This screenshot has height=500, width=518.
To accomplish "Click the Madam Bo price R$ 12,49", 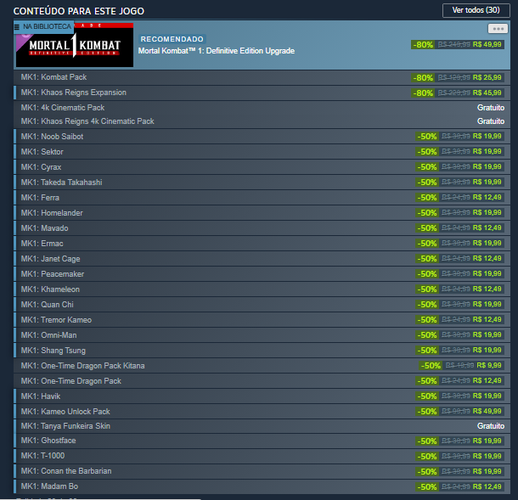I will click(x=487, y=487).
